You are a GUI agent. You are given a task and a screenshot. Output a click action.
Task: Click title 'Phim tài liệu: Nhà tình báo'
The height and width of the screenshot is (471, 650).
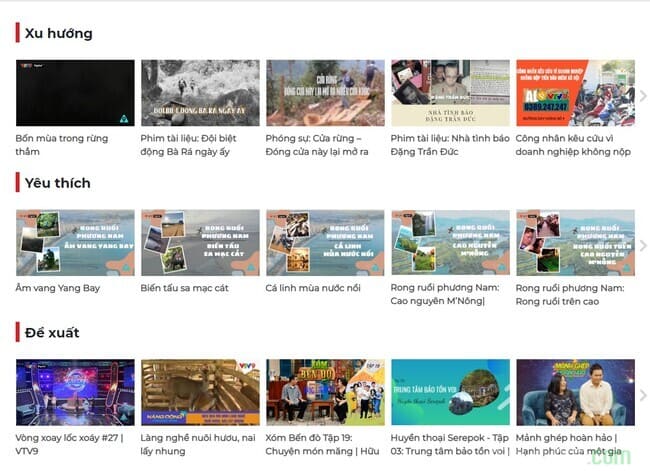pyautogui.click(x=450, y=145)
